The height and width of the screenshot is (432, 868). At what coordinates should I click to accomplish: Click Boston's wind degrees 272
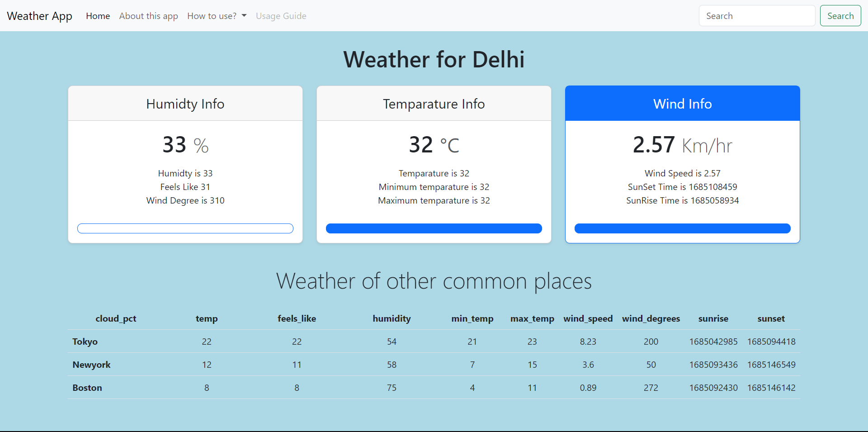tap(651, 388)
